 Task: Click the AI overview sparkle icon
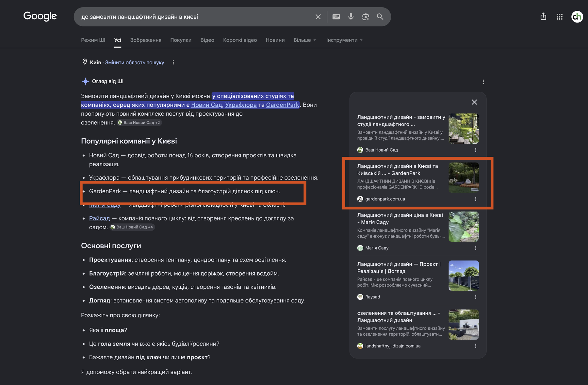pyautogui.click(x=85, y=81)
